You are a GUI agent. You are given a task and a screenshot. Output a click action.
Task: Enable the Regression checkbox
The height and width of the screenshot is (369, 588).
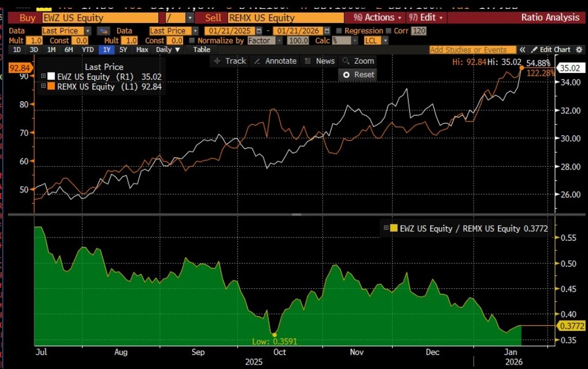(339, 31)
